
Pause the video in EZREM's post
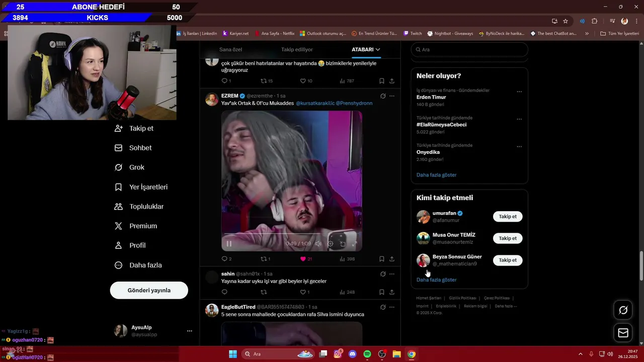(x=229, y=244)
